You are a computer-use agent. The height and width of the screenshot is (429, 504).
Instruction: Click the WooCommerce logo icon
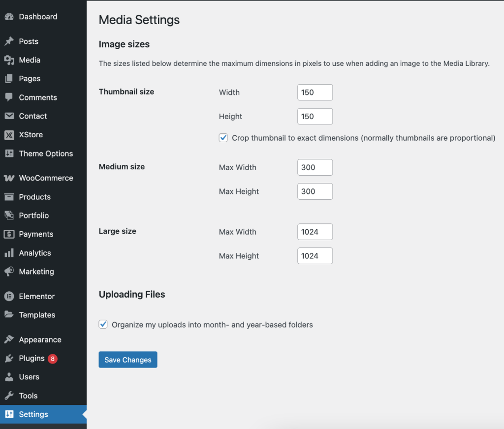click(9, 178)
